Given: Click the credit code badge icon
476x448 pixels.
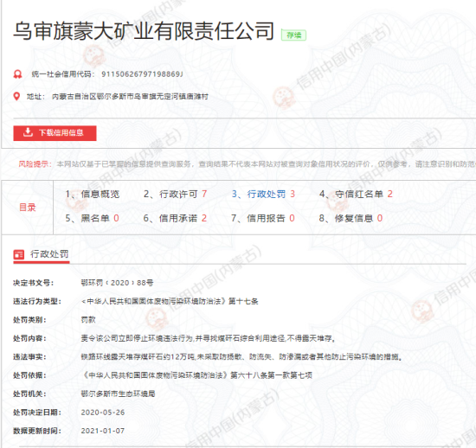Looking at the screenshot, I should click(17, 74).
